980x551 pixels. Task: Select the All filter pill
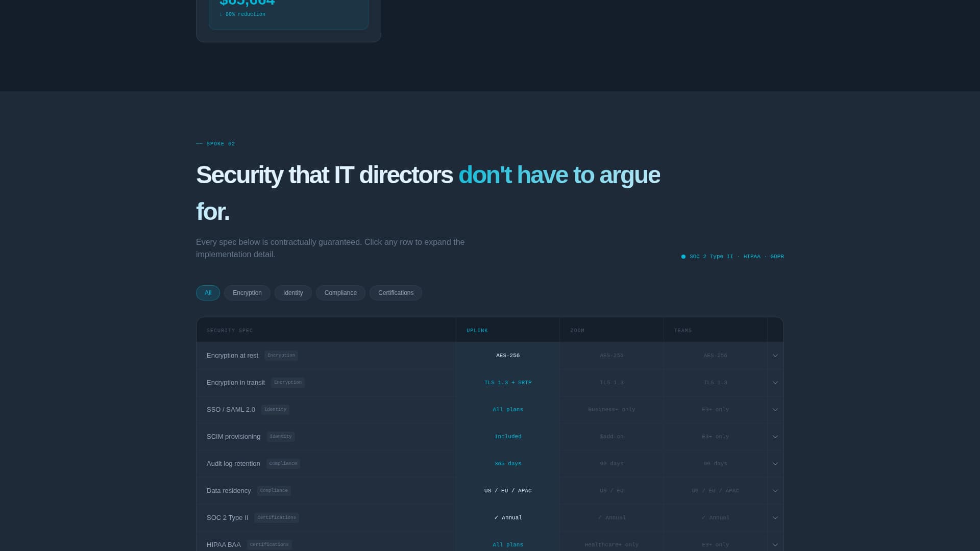point(208,293)
